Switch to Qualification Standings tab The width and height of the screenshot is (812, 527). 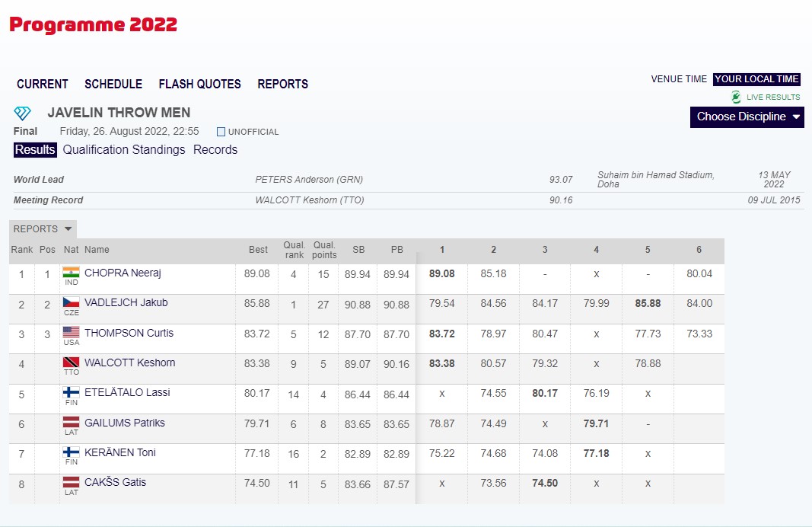click(124, 150)
